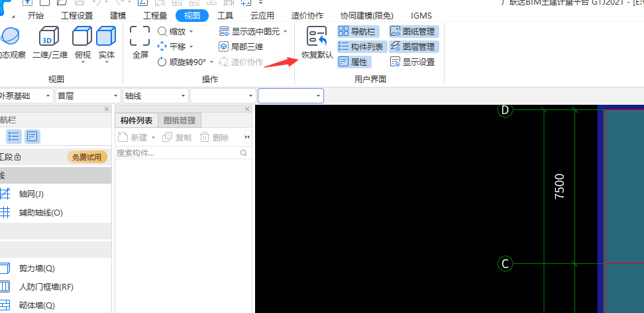Toggle 导航栏 panel visibility

[x=358, y=31]
